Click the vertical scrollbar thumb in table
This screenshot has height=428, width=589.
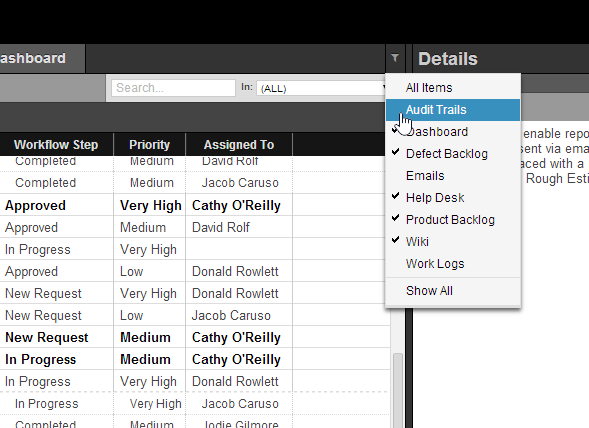(x=398, y=390)
